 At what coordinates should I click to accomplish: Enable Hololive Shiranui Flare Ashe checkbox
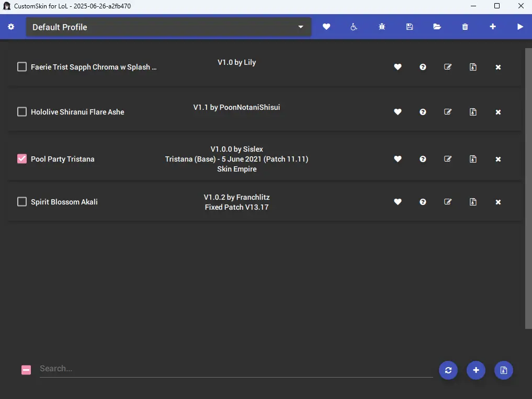pyautogui.click(x=22, y=111)
